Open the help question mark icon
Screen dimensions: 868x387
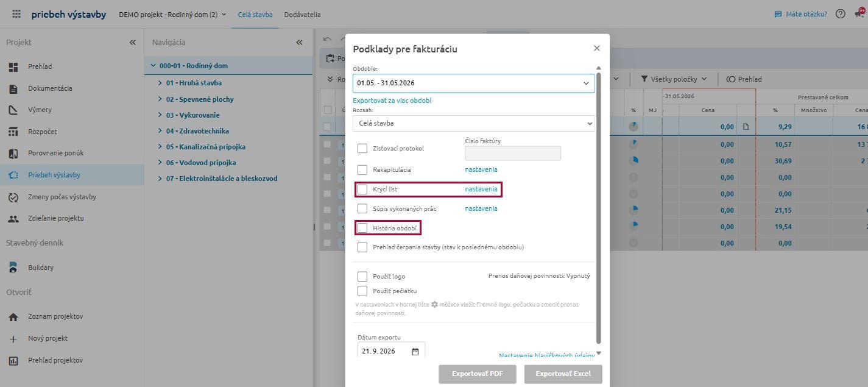841,14
